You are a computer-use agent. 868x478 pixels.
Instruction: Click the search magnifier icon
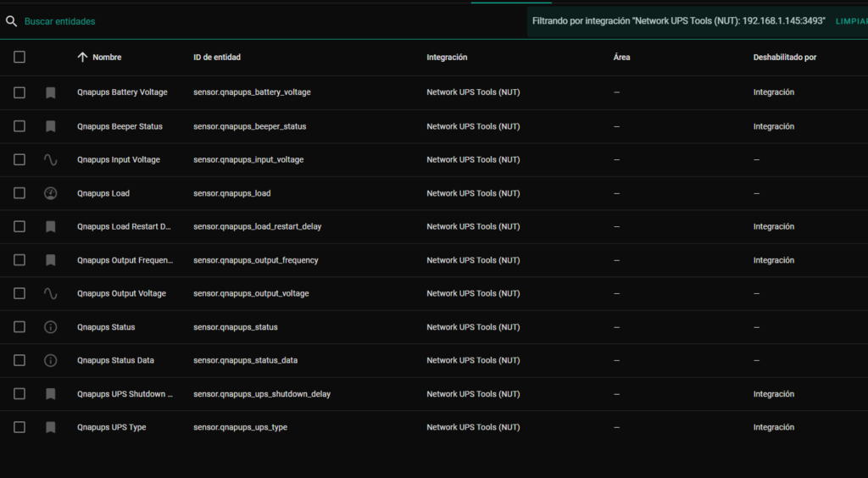click(11, 21)
